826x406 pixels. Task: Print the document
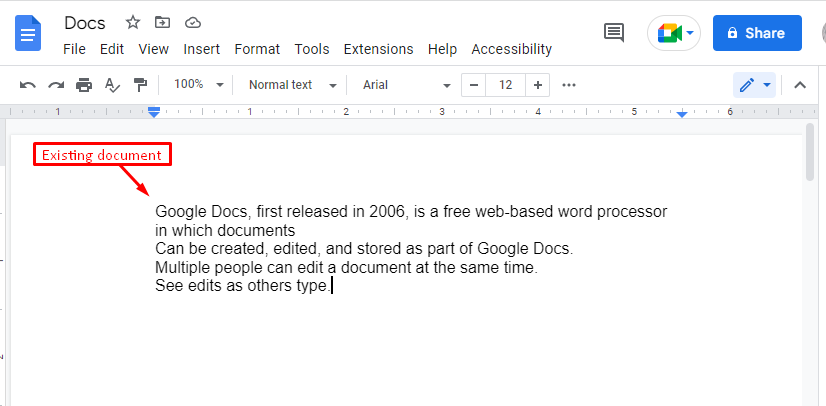84,85
